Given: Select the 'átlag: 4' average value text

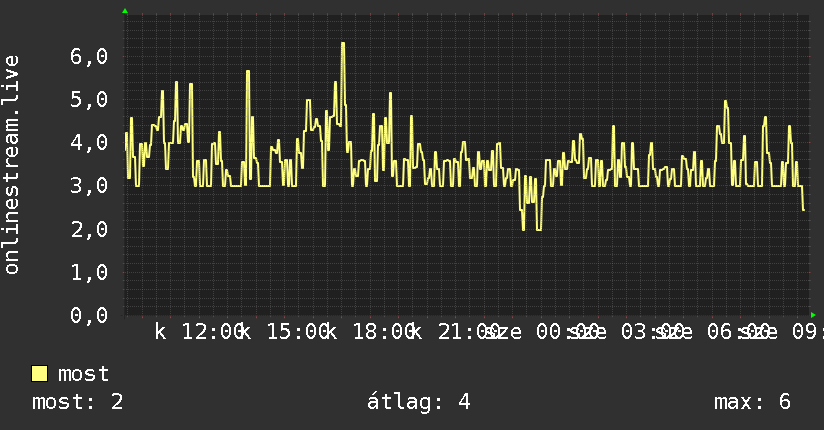Looking at the screenshot, I should tap(418, 402).
